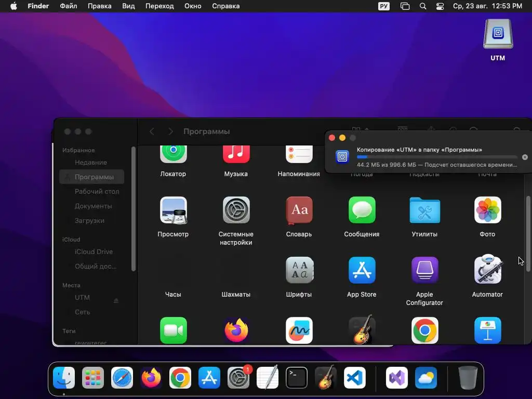Open the screen mirroring menu bar icon
Image resolution: width=532 pixels, height=399 pixels.
coord(405,6)
